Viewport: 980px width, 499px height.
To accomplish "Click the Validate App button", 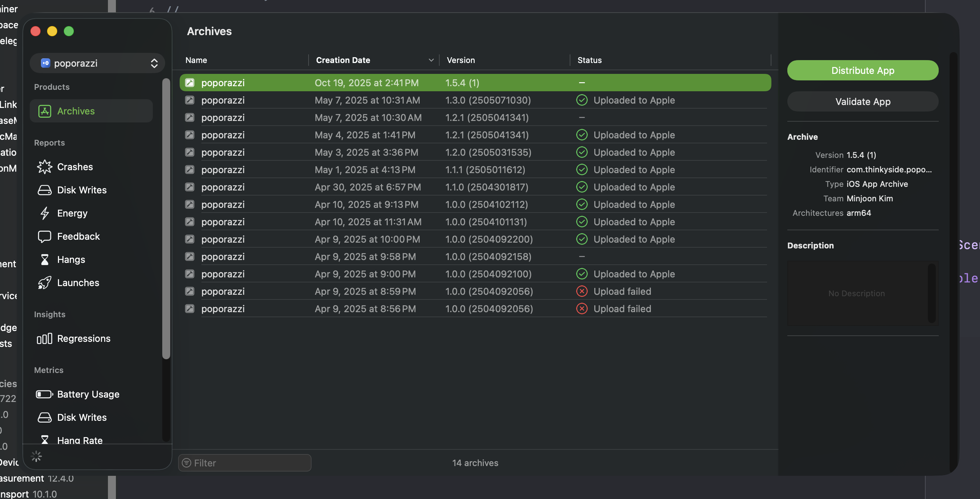I will [x=862, y=101].
